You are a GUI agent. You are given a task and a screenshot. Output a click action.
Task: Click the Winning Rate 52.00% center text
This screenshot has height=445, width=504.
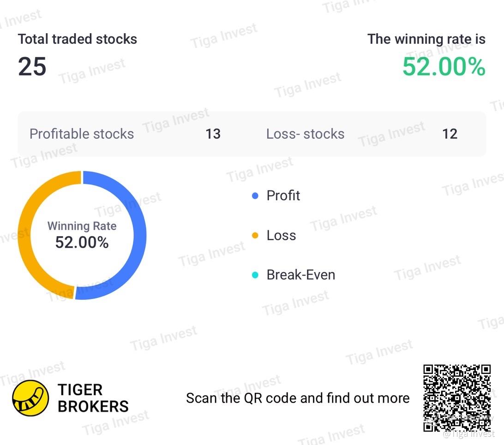82,235
